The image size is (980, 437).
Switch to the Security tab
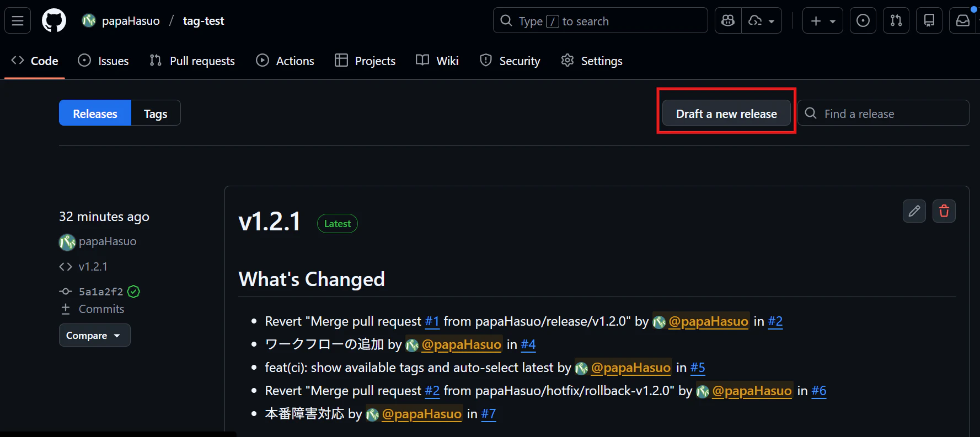pos(510,61)
